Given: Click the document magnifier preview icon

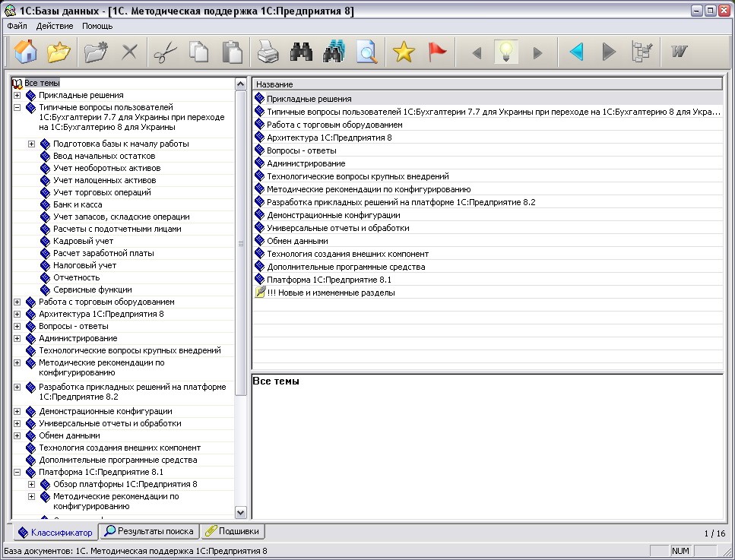Looking at the screenshot, I should (x=366, y=52).
